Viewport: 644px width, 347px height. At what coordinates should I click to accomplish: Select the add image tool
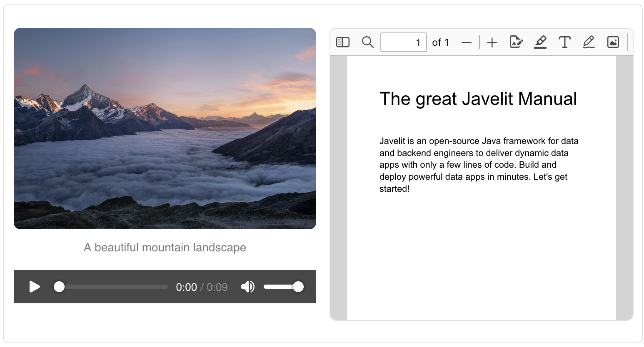[x=613, y=42]
